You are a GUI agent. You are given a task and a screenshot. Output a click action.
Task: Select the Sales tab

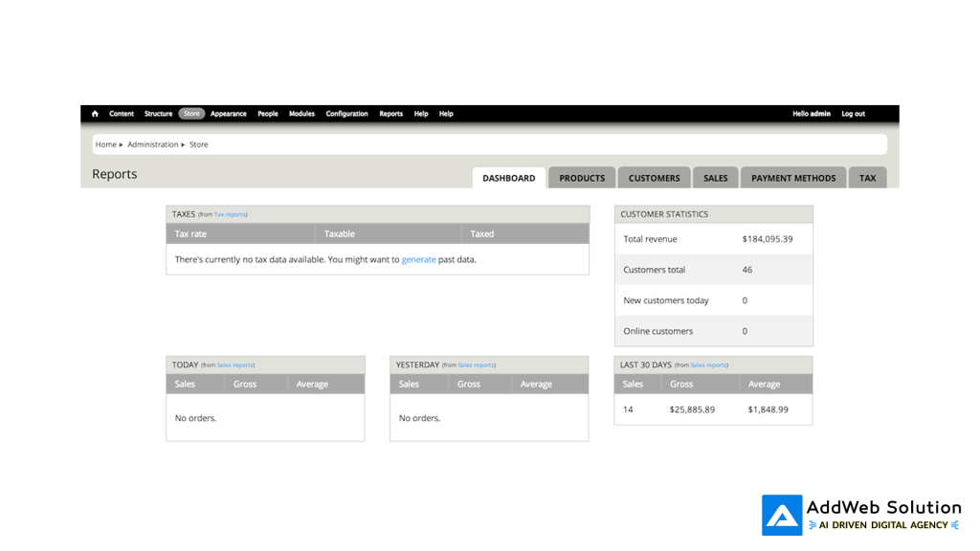tap(715, 177)
